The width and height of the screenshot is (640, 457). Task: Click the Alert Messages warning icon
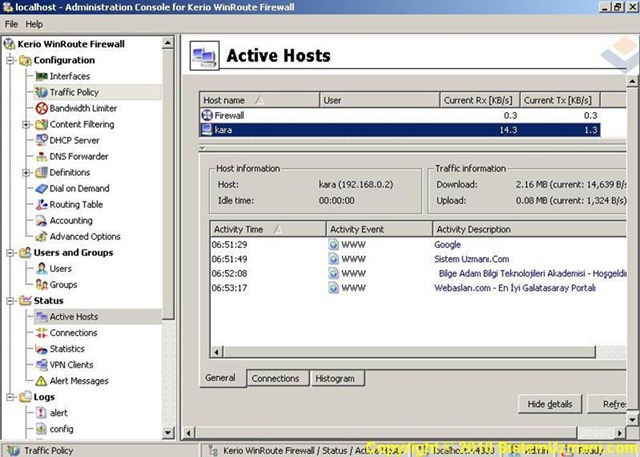click(x=41, y=381)
